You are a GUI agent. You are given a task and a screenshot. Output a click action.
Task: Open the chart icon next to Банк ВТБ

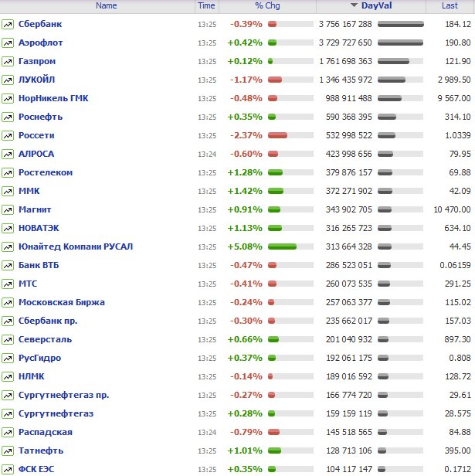(x=8, y=265)
